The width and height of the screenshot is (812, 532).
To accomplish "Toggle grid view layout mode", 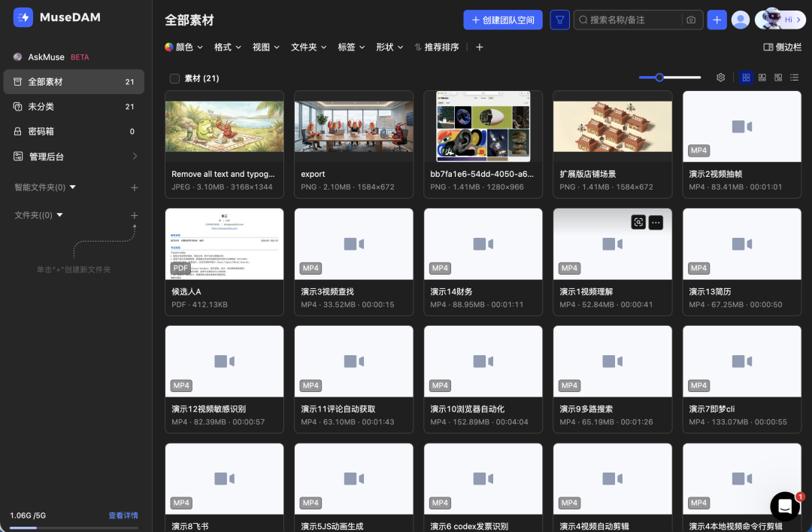I will pos(746,77).
